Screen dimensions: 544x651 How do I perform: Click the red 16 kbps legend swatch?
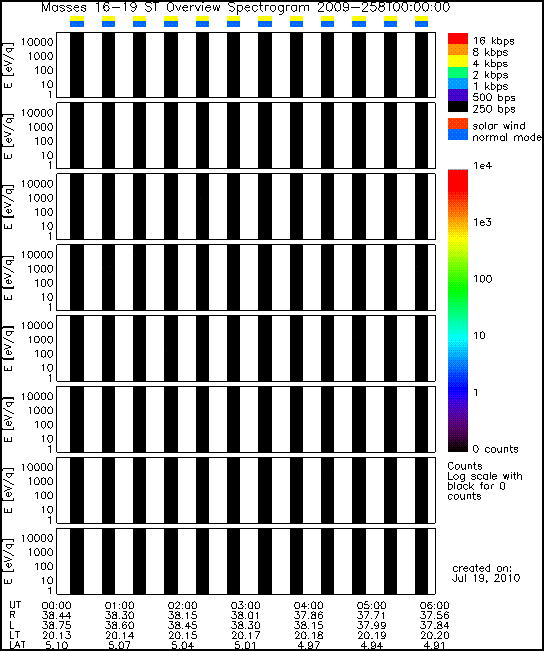(x=458, y=39)
